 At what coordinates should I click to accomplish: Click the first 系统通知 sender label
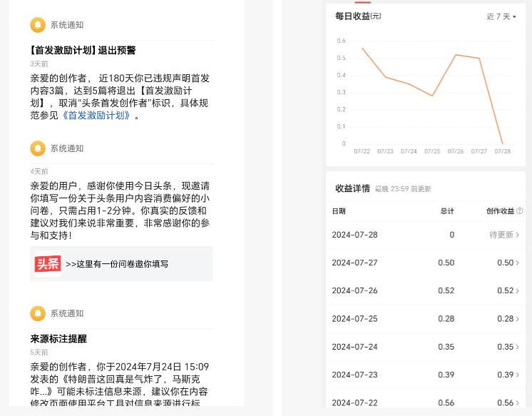tap(67, 25)
